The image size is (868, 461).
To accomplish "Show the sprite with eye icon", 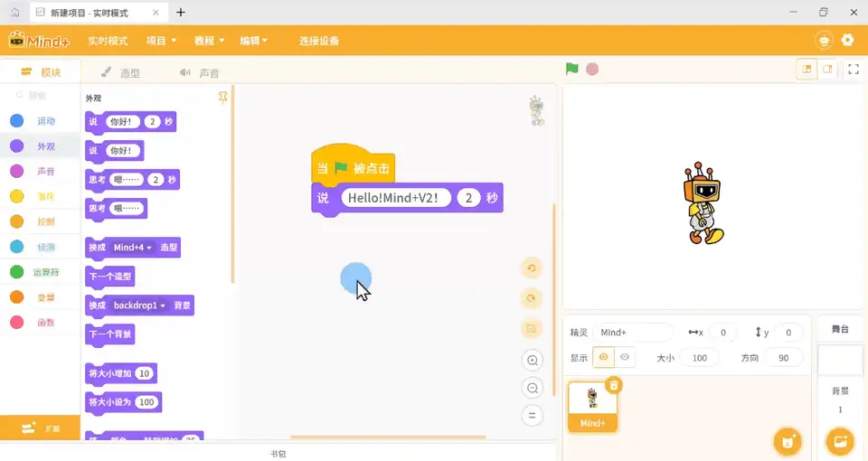I will (603, 357).
